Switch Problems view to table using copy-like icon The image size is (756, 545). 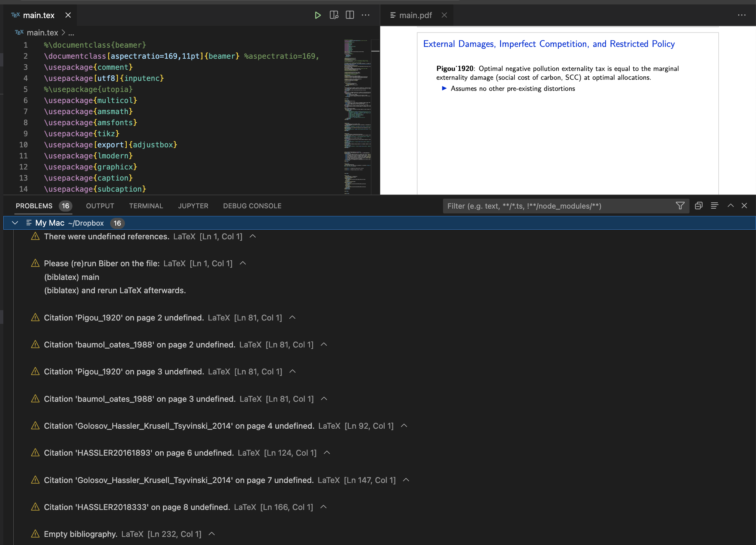coord(698,206)
